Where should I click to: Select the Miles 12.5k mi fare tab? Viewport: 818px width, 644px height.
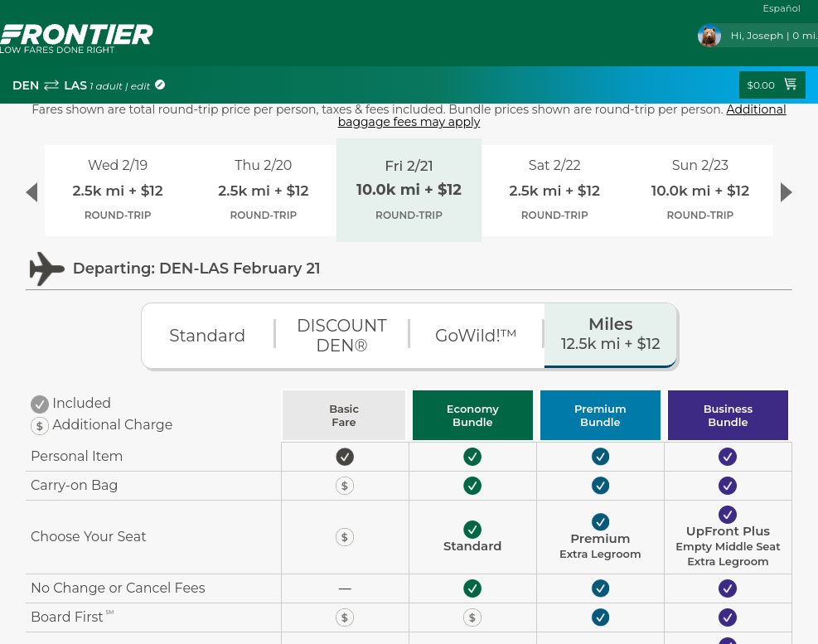pos(610,335)
